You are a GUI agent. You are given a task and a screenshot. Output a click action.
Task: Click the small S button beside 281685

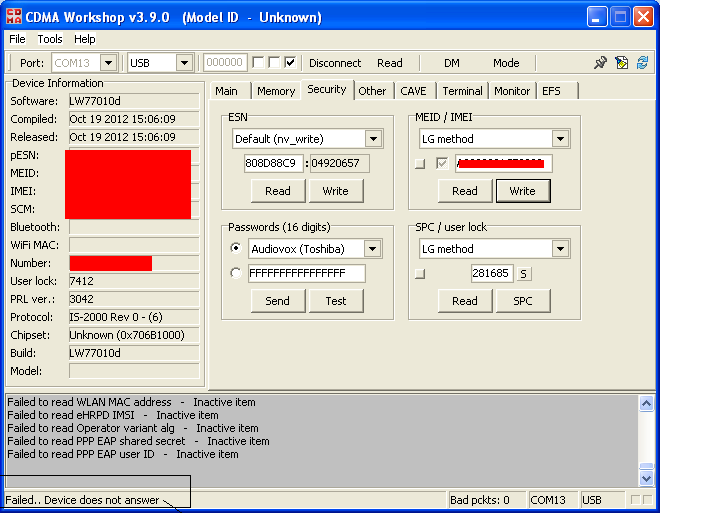coord(523,274)
